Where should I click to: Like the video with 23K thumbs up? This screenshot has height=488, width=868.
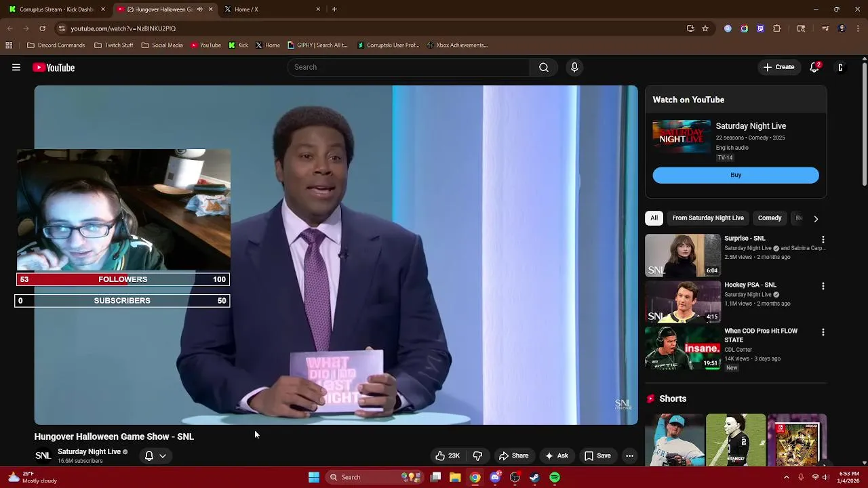click(448, 455)
